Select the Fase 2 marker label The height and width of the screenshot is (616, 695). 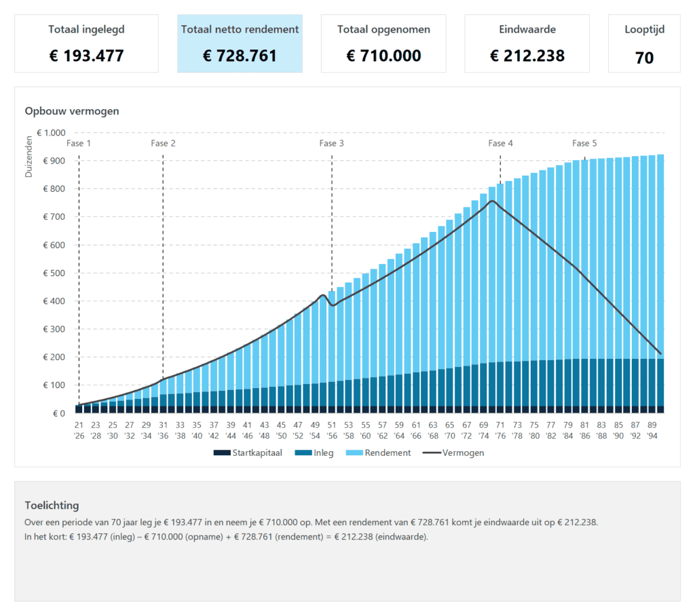tap(163, 143)
